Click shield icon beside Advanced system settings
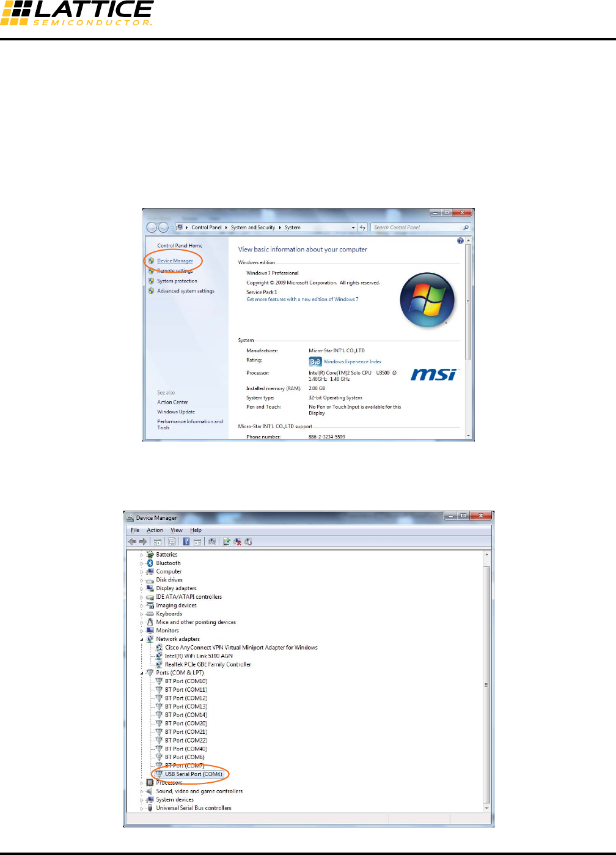 pyautogui.click(x=151, y=291)
